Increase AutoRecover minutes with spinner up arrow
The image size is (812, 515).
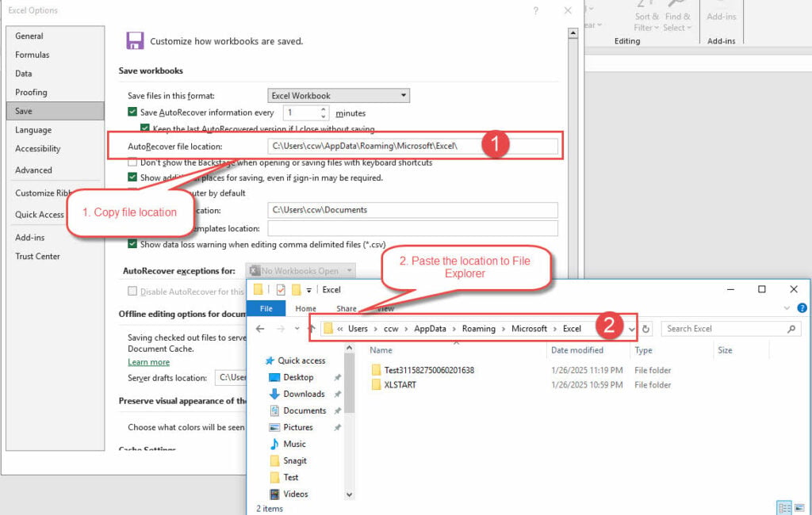tap(324, 109)
